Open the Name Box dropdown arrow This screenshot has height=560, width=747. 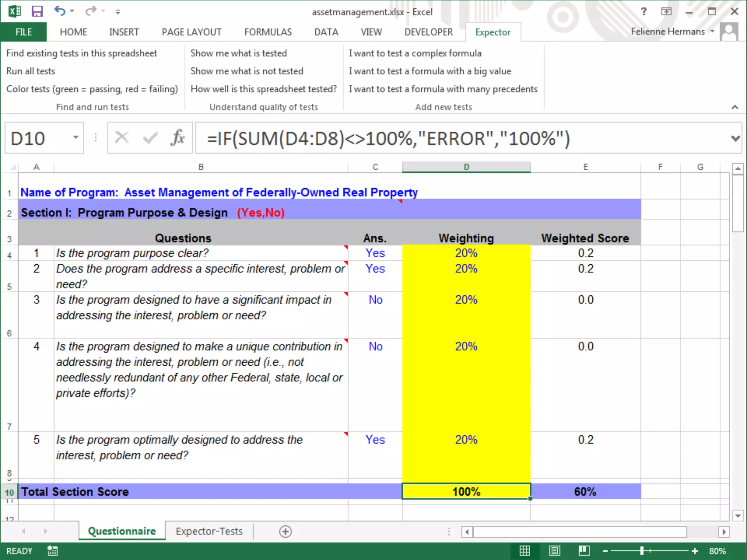pyautogui.click(x=76, y=138)
